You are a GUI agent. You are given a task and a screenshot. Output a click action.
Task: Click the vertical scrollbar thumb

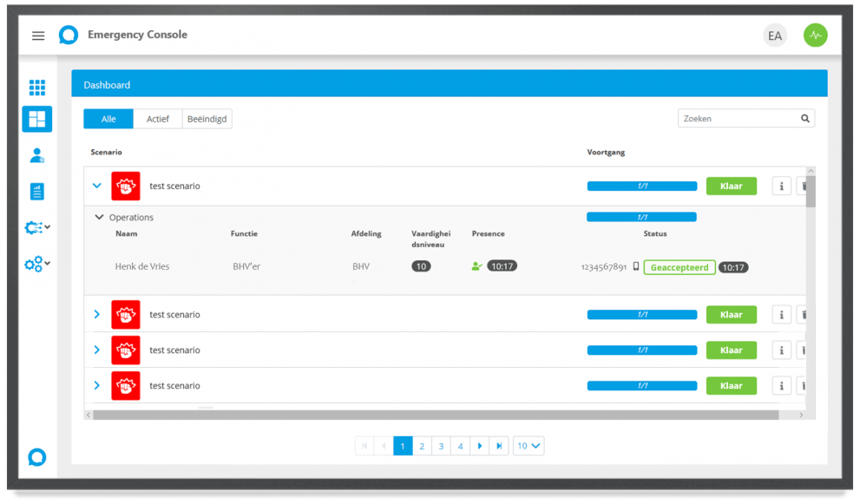coord(811,192)
